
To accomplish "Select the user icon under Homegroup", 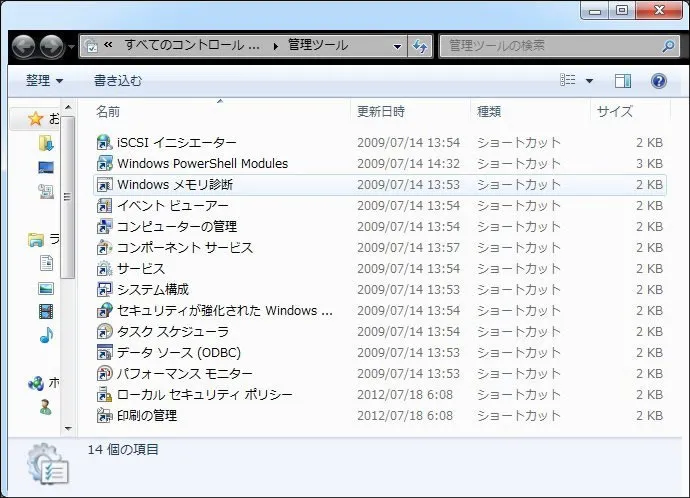I will 45,407.
